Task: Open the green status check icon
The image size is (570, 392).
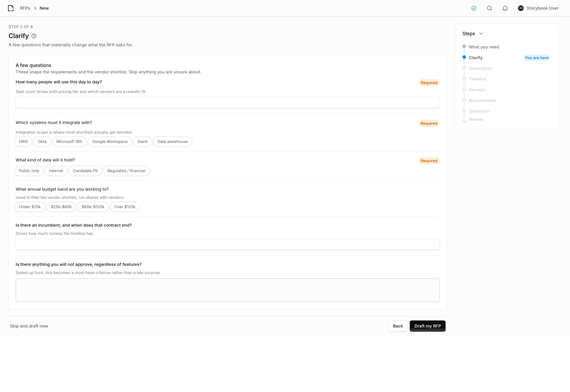Action: 474,8
